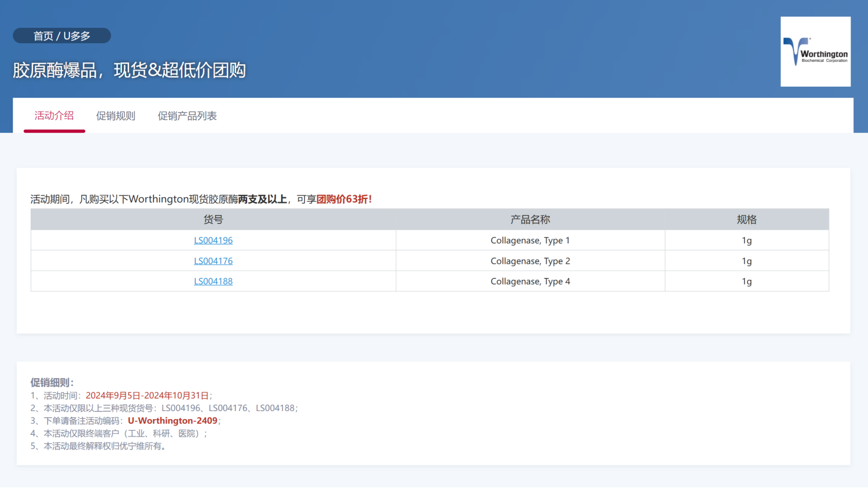
Task: Click the Collagenase, Type 1 cell
Action: click(x=531, y=241)
